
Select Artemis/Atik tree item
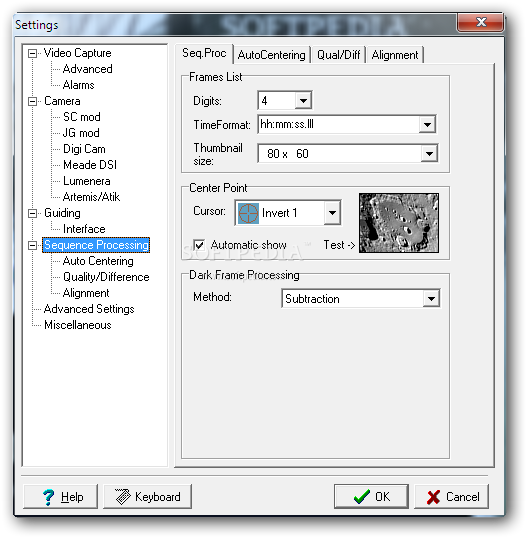click(91, 197)
